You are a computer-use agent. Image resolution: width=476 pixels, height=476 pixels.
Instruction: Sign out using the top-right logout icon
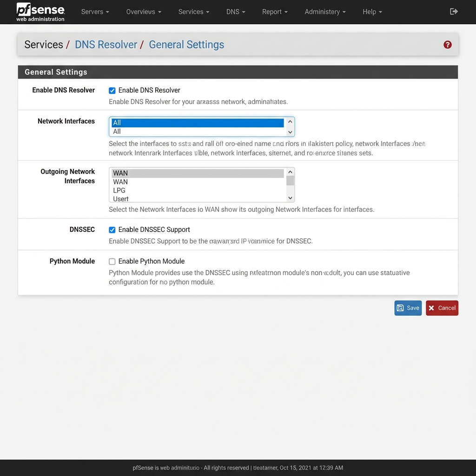point(453,11)
